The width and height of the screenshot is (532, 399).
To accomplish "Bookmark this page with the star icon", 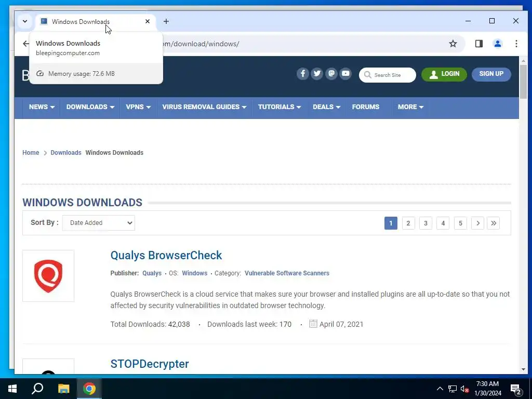I will 453,44.
